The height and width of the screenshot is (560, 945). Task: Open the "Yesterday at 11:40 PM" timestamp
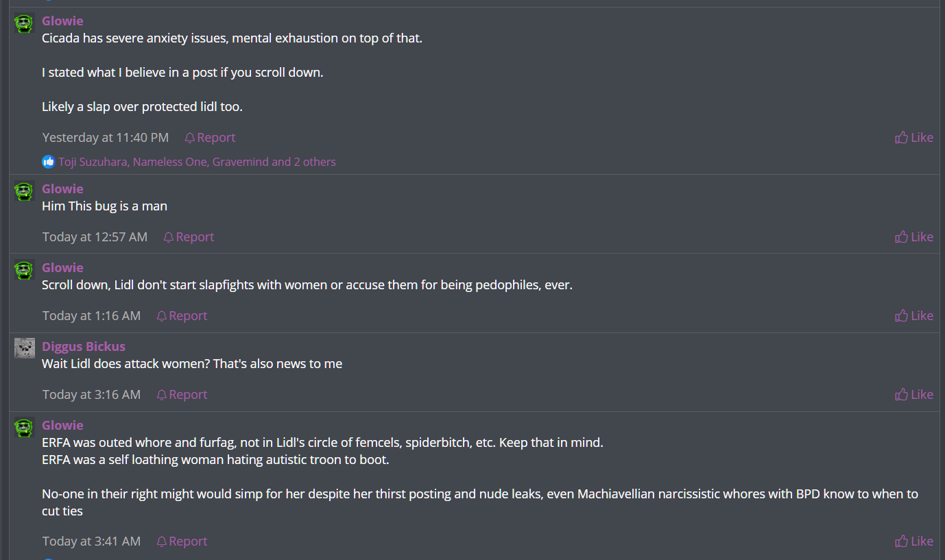pos(105,138)
